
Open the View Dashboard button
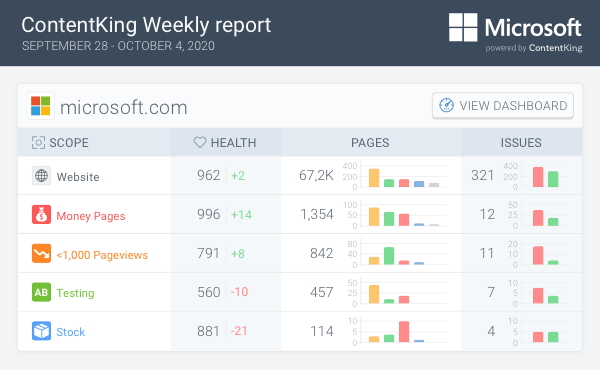point(503,105)
